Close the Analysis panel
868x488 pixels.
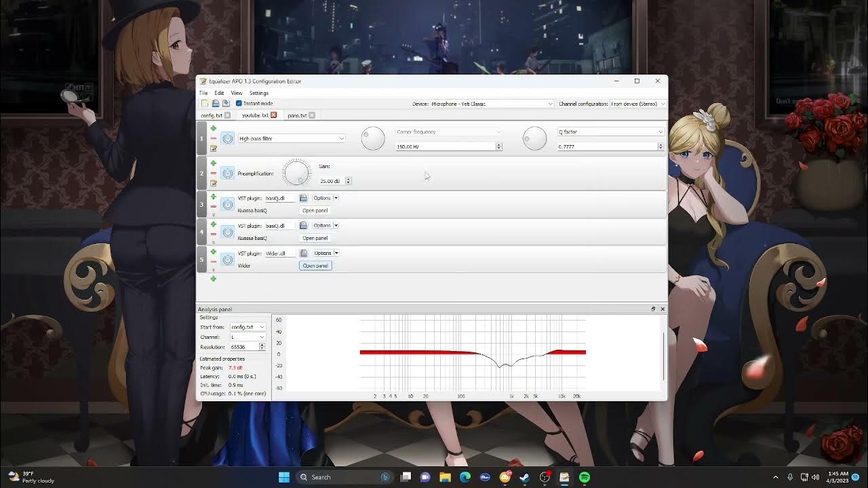tap(663, 309)
